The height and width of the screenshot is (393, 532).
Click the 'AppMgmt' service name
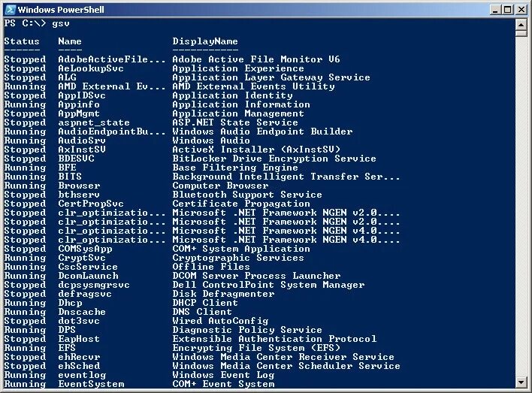79,113
